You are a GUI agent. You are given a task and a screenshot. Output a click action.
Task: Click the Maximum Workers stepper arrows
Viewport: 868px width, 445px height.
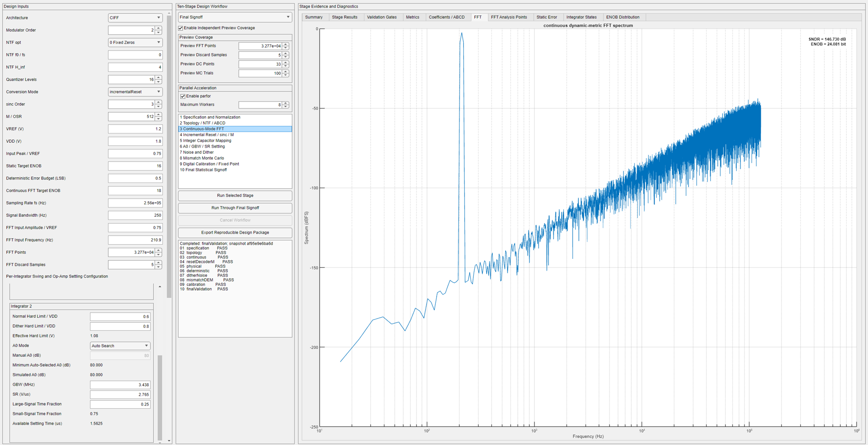pyautogui.click(x=286, y=105)
